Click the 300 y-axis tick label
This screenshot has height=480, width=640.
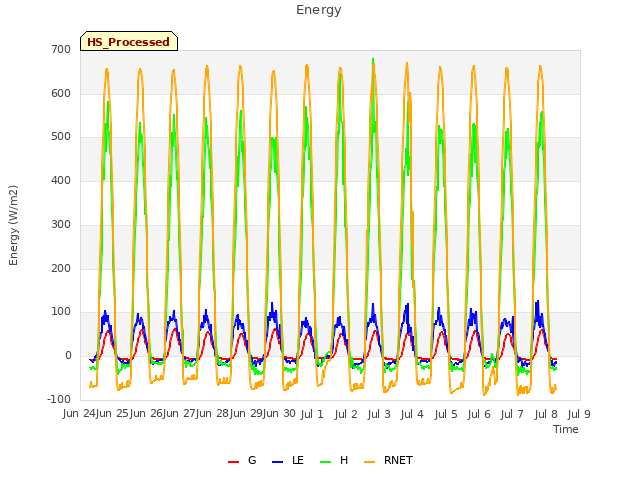point(61,224)
